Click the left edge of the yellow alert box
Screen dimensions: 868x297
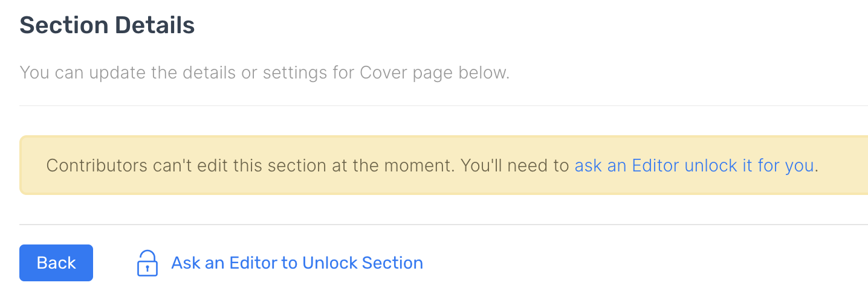pos(22,165)
